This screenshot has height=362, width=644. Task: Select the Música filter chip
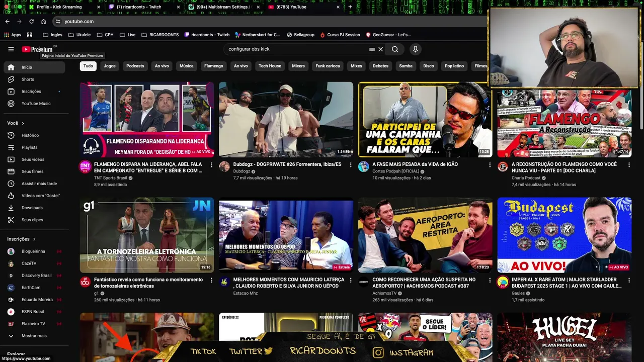click(186, 66)
